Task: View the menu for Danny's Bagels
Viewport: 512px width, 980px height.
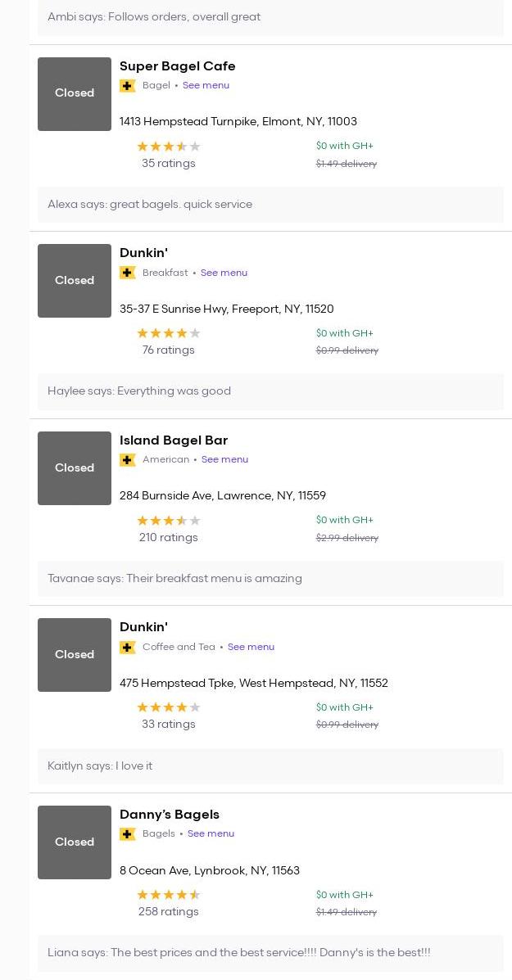Action: click(x=211, y=833)
